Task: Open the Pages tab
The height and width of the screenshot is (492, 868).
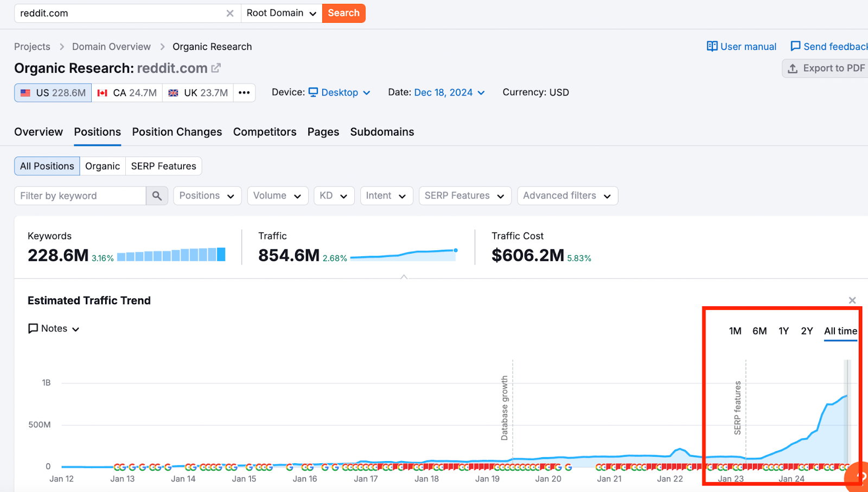Action: click(x=323, y=132)
